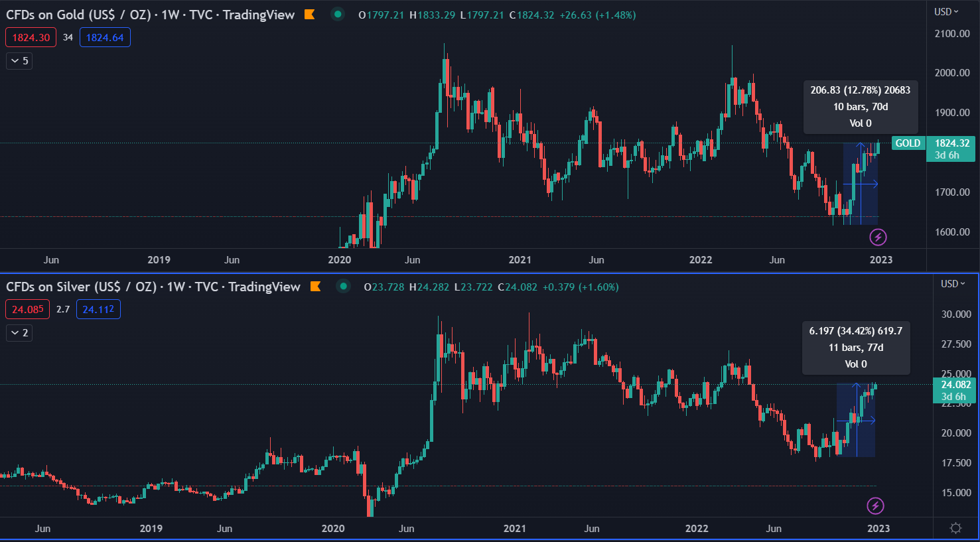980x542 pixels.
Task: Click the green market status dot on Silver chart
Action: (343, 287)
